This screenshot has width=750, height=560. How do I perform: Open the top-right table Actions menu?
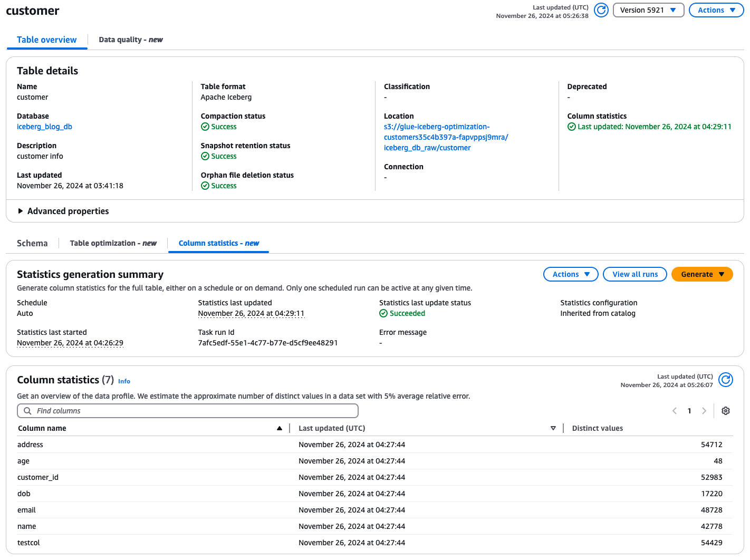(716, 10)
